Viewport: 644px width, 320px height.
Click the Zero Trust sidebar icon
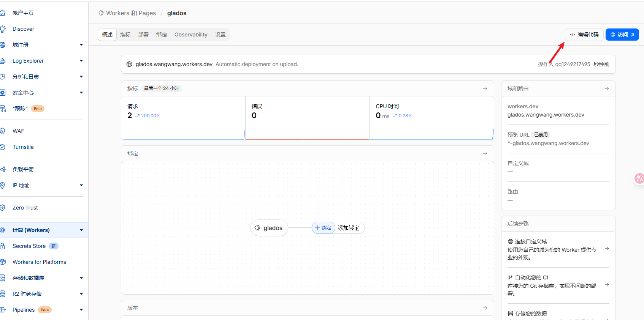[x=2, y=208]
